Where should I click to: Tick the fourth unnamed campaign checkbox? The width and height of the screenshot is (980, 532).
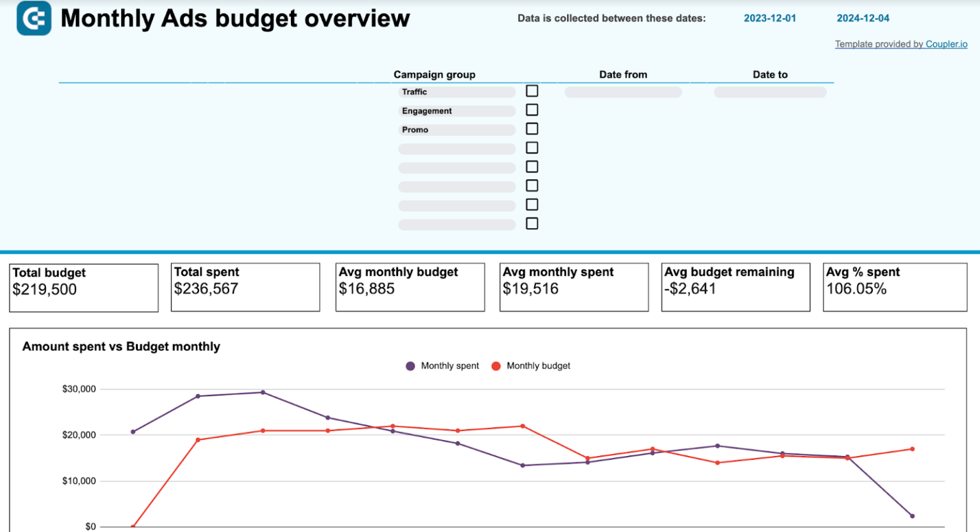(531, 147)
